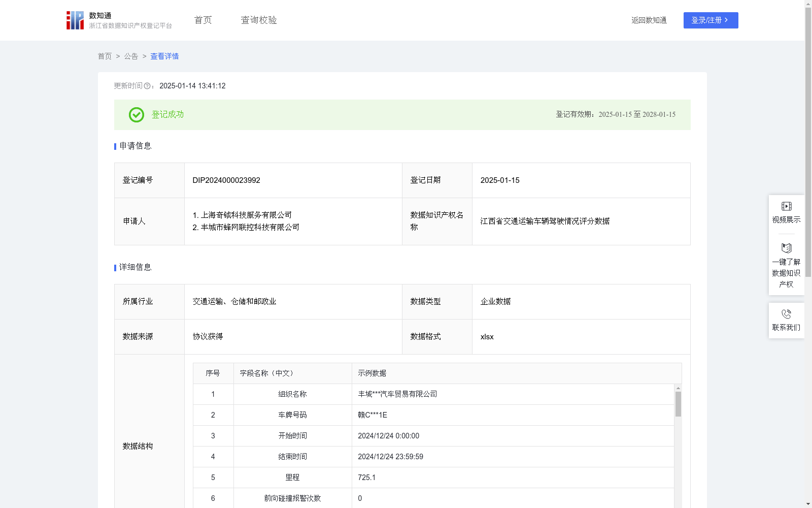This screenshot has height=508, width=812.
Task: Select the 前向碰撞报警次数 field row
Action: point(433,498)
